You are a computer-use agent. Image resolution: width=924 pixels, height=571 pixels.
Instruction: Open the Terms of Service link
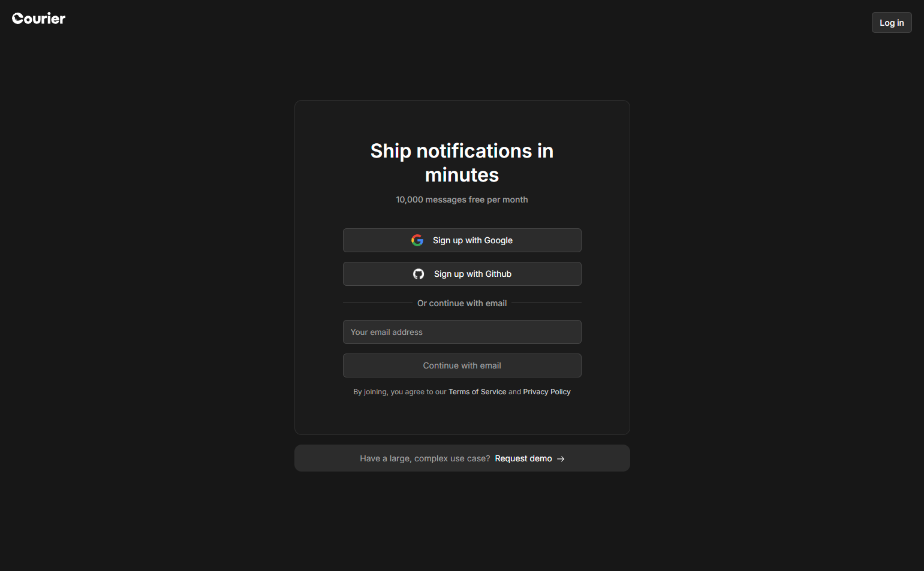pyautogui.click(x=477, y=392)
